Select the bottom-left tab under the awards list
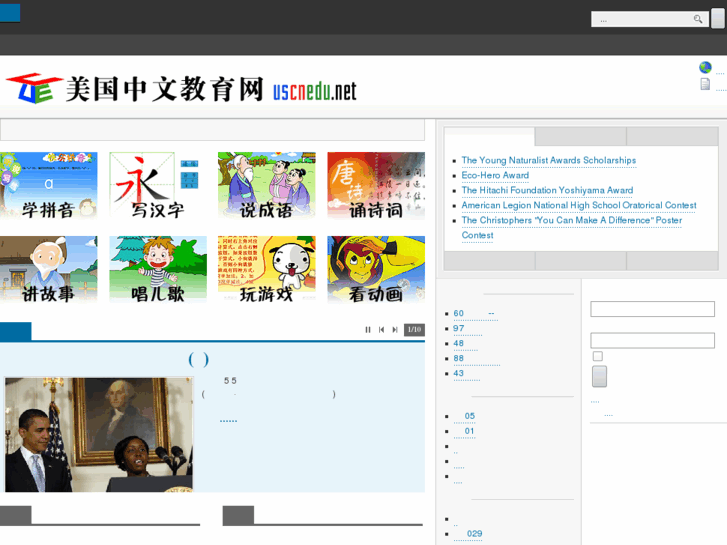Viewport: 727px width, 545px height. (x=489, y=261)
